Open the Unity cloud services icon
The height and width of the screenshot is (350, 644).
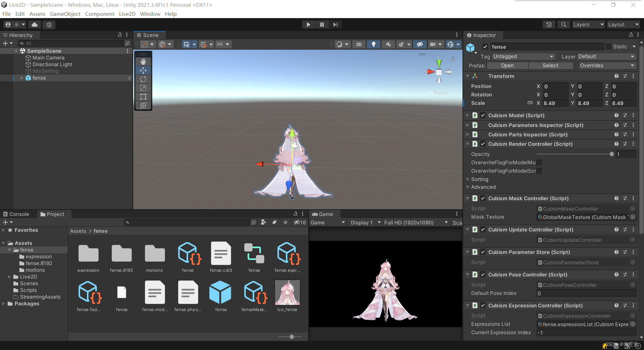(35, 25)
